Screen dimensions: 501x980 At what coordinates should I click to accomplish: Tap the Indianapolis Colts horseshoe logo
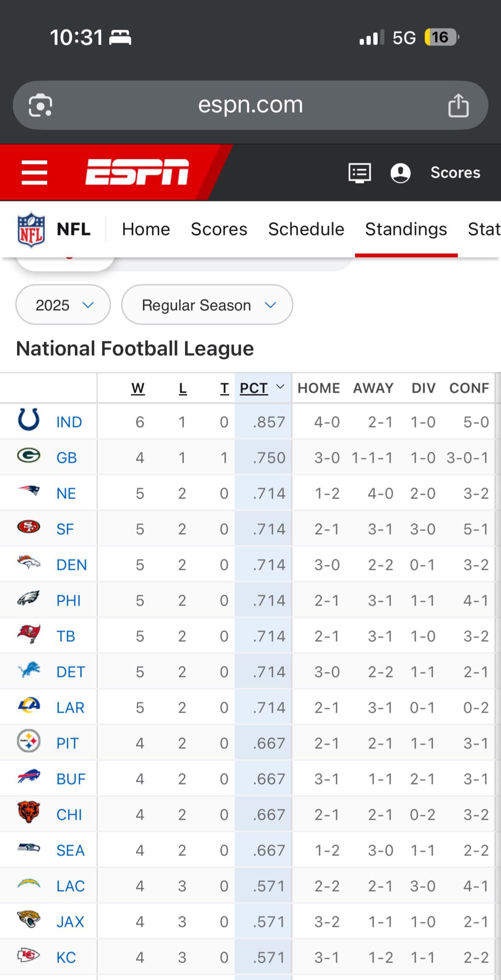[x=29, y=420]
